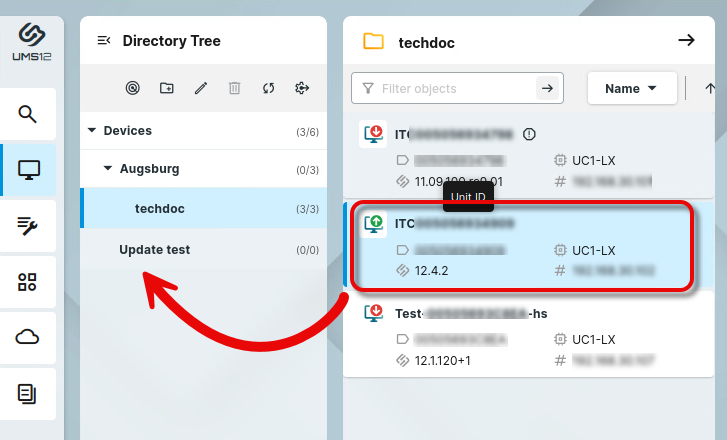727x440 pixels.
Task: Click the refresh arrows icon in the tree toolbar
Action: (x=268, y=88)
